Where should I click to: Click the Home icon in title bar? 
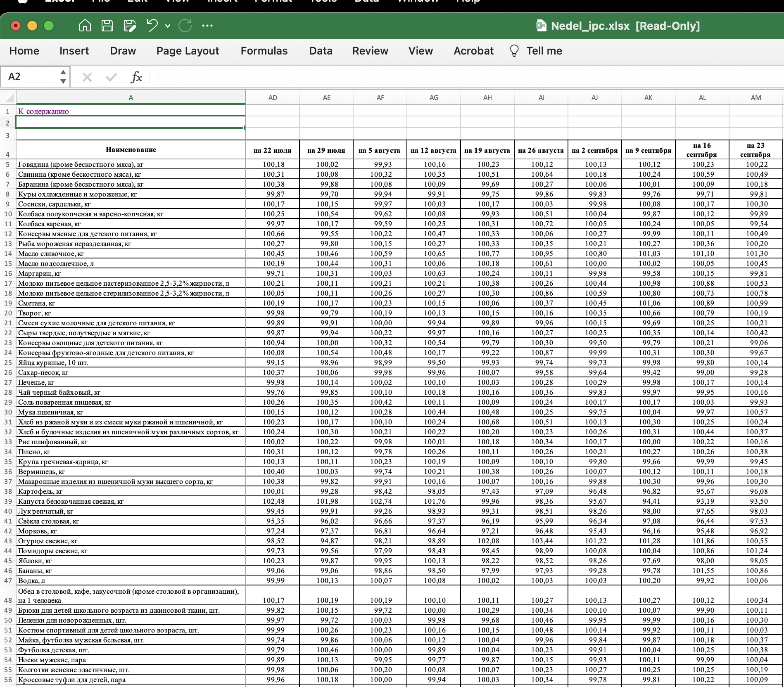click(85, 26)
